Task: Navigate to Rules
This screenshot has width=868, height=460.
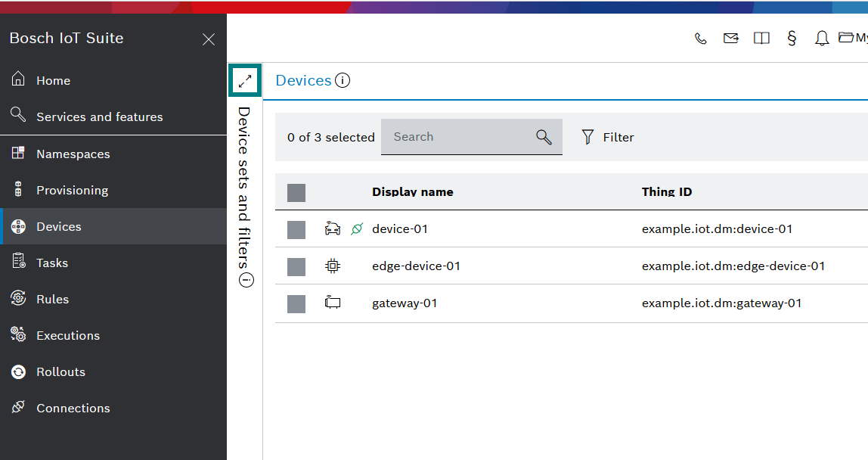Action: 113,299
